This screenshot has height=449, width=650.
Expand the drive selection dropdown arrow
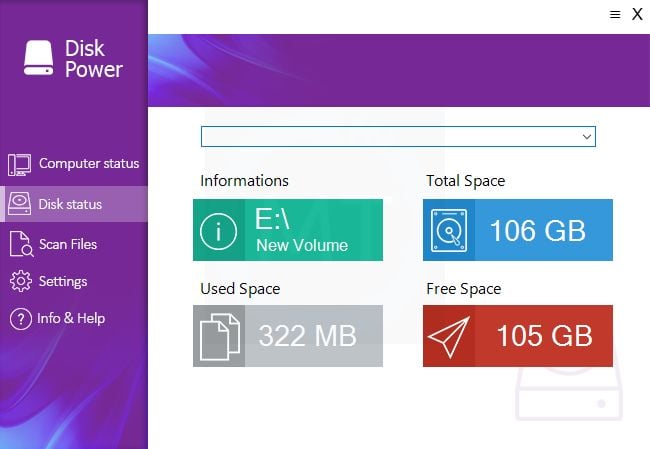[587, 136]
